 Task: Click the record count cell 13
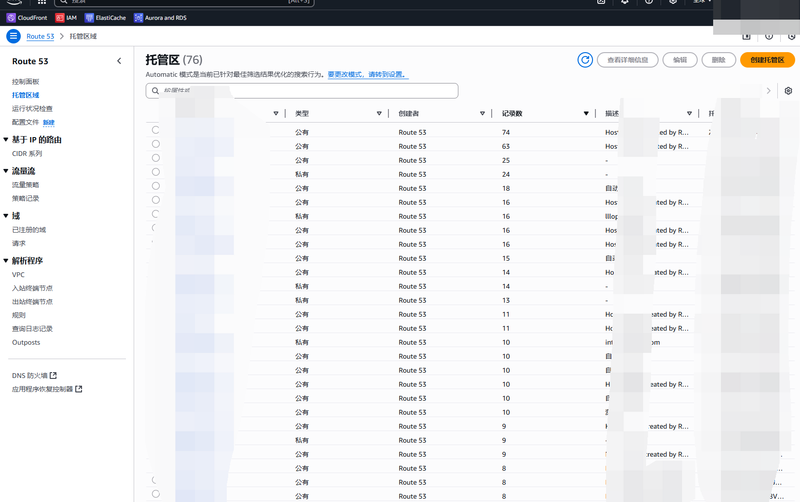coord(506,300)
